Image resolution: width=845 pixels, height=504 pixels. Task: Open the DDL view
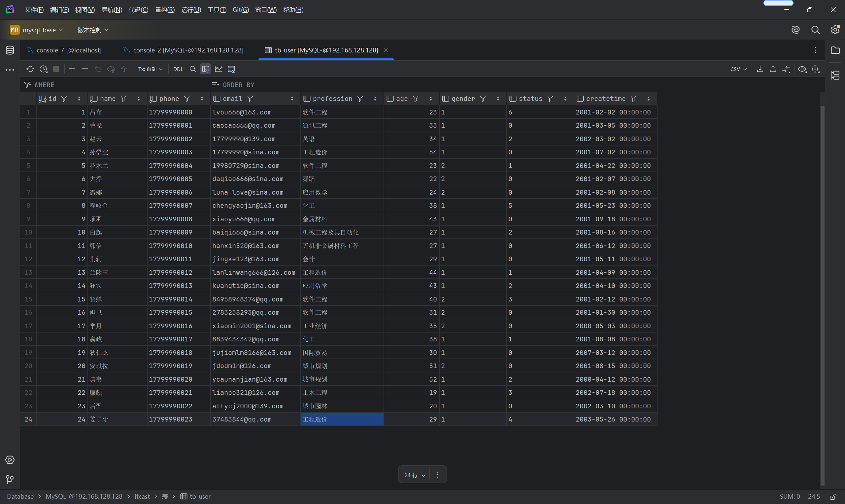[x=178, y=69]
